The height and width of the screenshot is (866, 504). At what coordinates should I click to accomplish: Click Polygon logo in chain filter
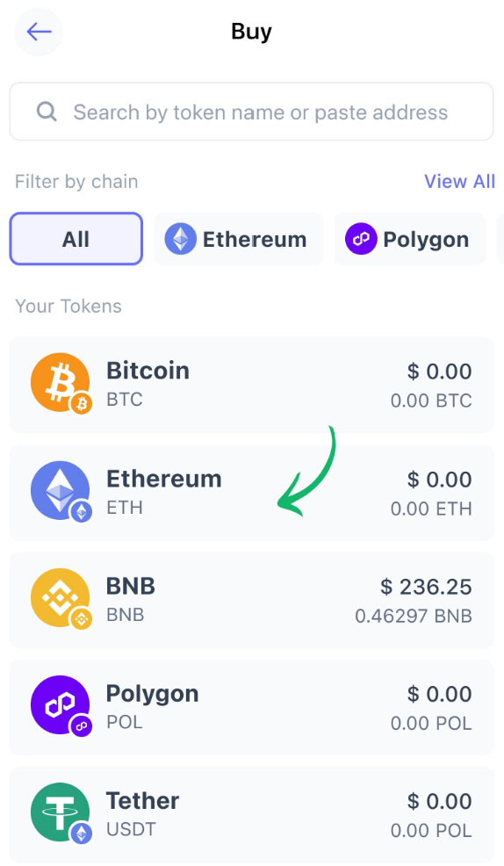click(x=361, y=239)
